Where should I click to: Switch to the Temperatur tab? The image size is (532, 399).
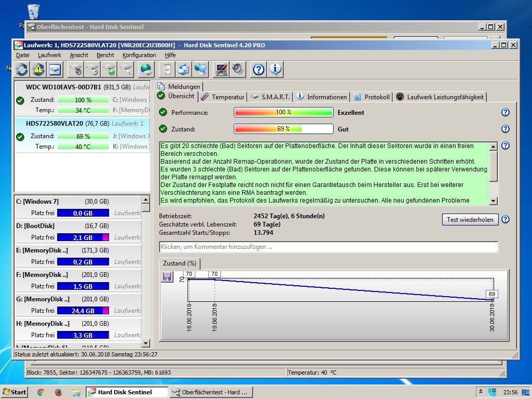point(223,97)
